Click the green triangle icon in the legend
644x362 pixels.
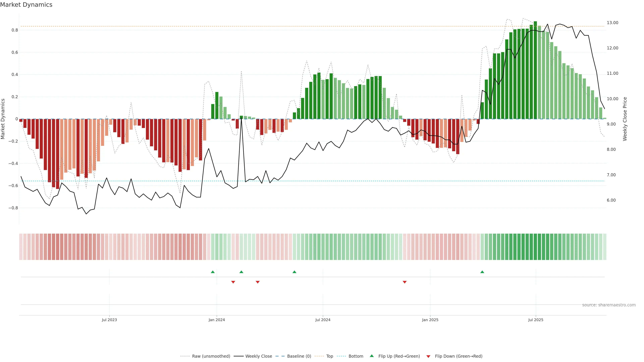[x=372, y=356]
